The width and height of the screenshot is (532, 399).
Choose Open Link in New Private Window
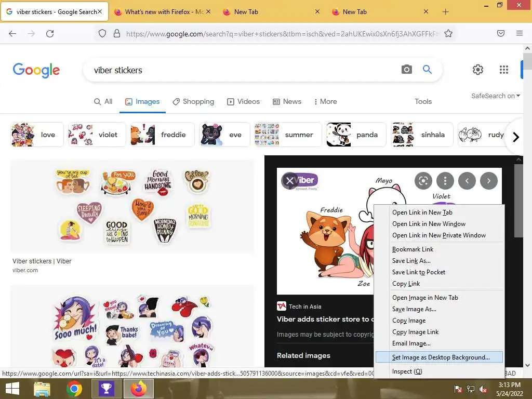coord(439,235)
